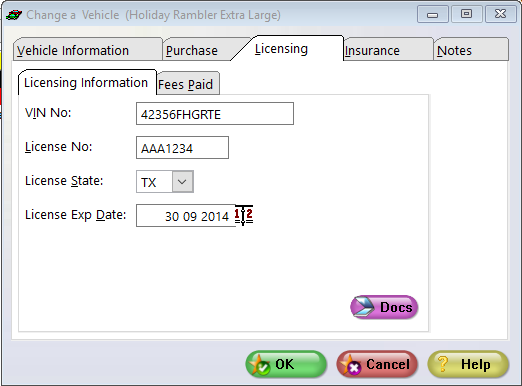Close the Change a Vehicle window

[501, 14]
